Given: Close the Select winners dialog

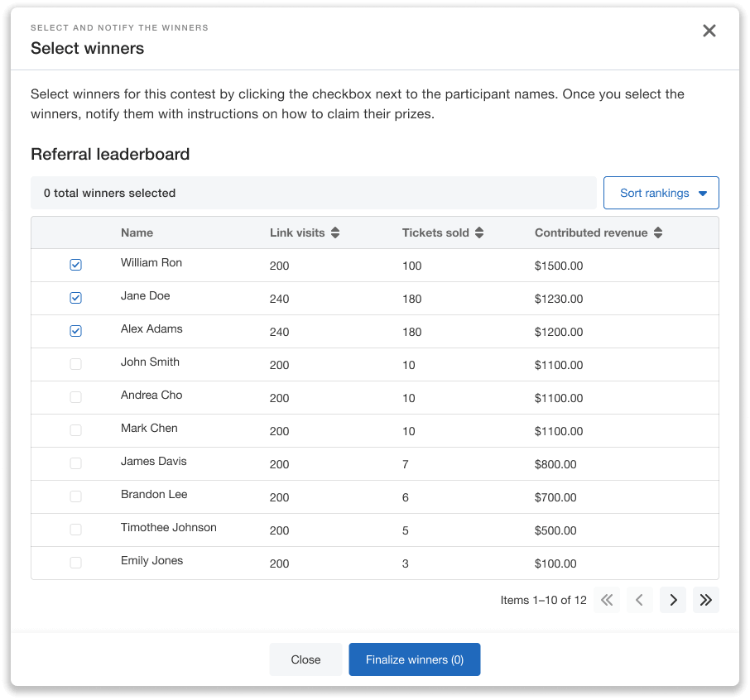Looking at the screenshot, I should pyautogui.click(x=305, y=659).
